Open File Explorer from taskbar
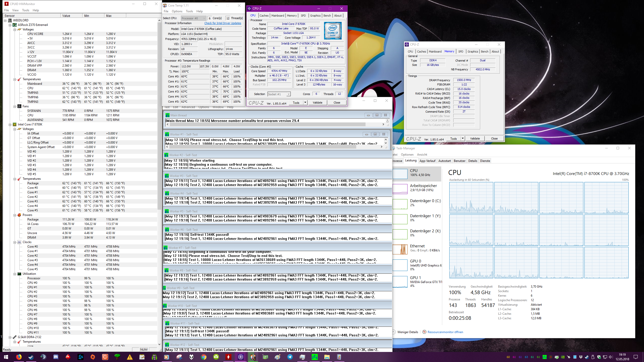 tap(327, 357)
